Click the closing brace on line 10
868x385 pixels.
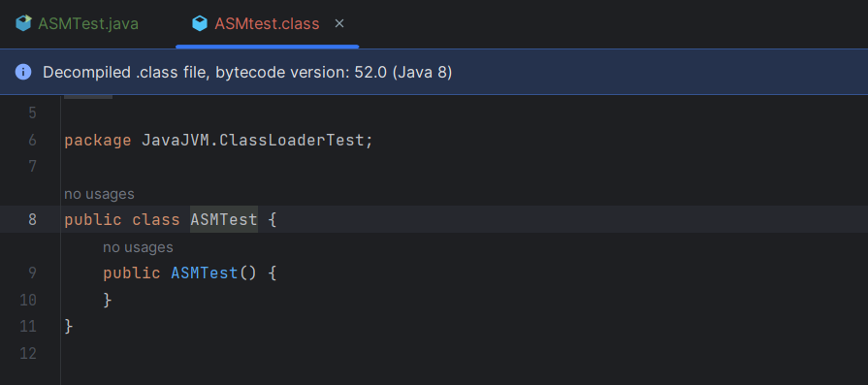tap(108, 300)
